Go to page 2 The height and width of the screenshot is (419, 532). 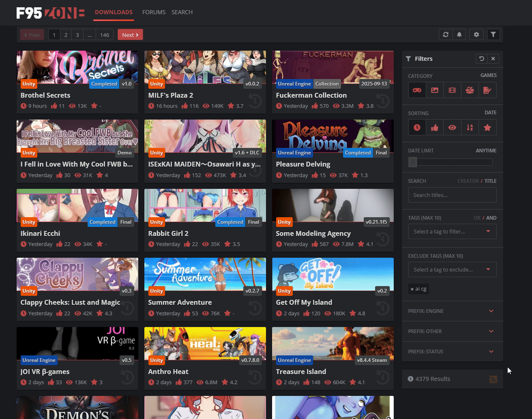(x=66, y=35)
